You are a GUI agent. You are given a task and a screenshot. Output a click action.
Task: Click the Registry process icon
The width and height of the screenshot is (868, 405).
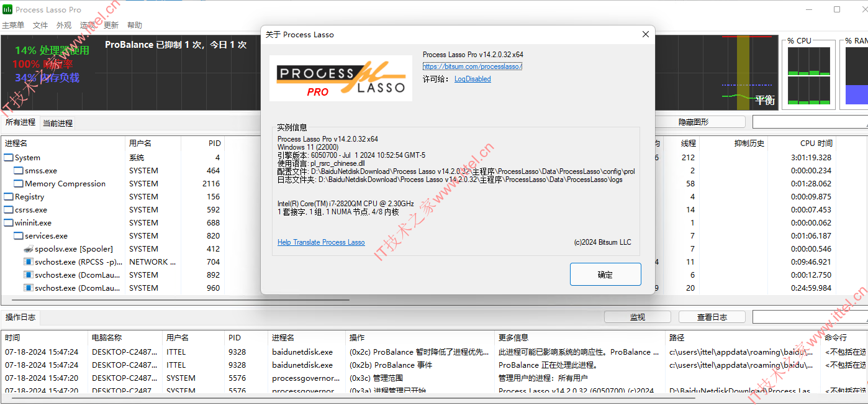(8, 196)
